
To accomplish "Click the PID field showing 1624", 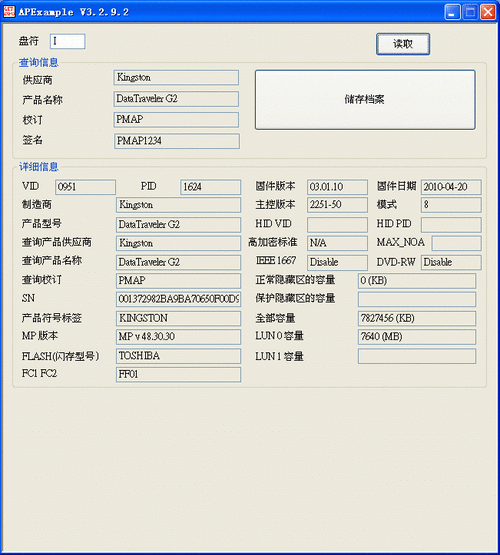I will tap(211, 187).
